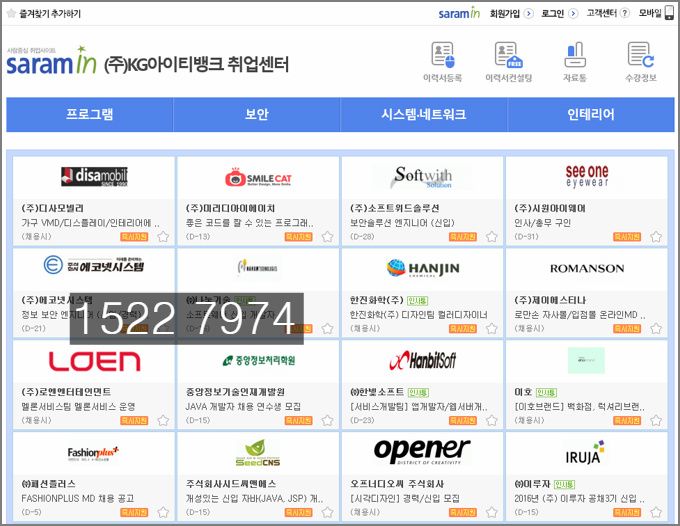Screen dimensions: 680x526
Task: Open the 자료통 resources icon
Action: tap(575, 62)
